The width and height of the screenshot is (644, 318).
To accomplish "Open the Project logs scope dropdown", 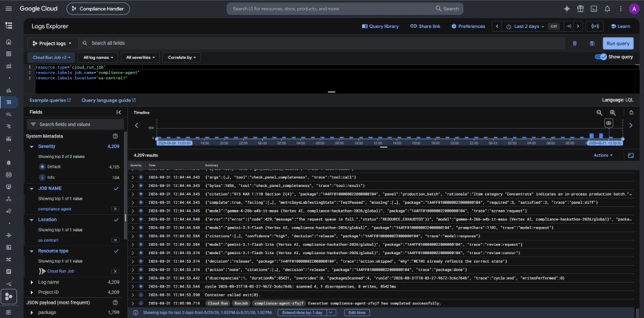I will [52, 43].
